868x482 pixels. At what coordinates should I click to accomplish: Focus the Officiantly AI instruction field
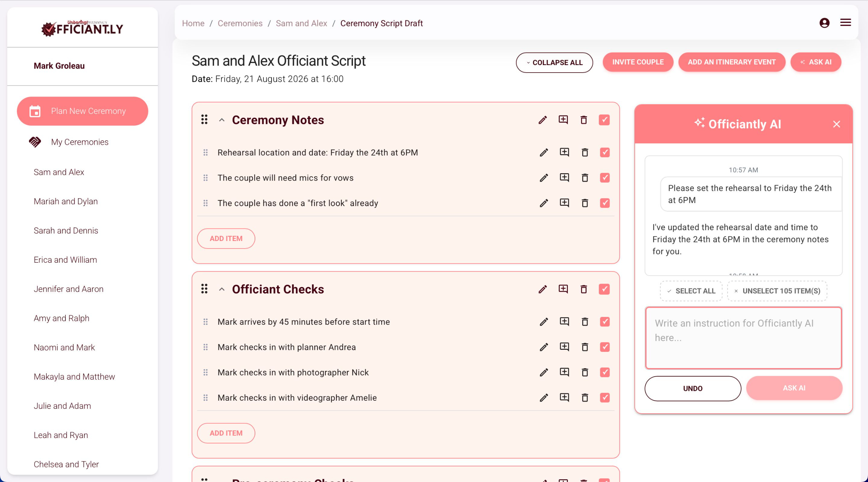[x=743, y=338]
